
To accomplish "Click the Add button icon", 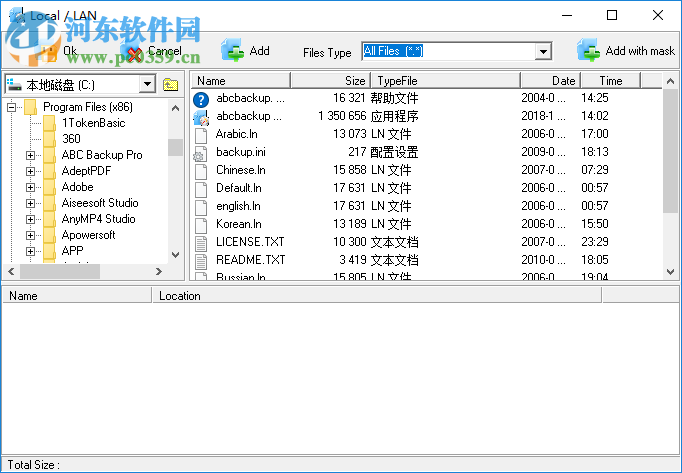I will tap(232, 50).
